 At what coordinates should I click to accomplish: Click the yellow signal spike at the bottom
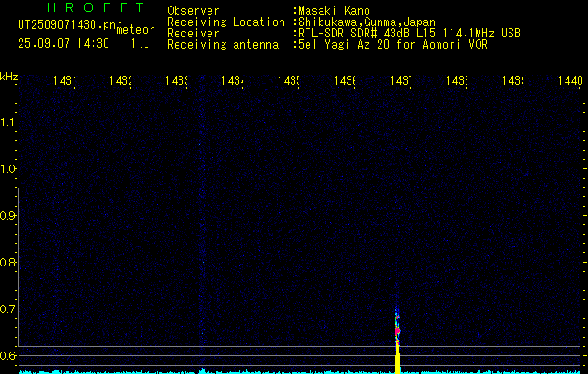pyautogui.click(x=398, y=359)
